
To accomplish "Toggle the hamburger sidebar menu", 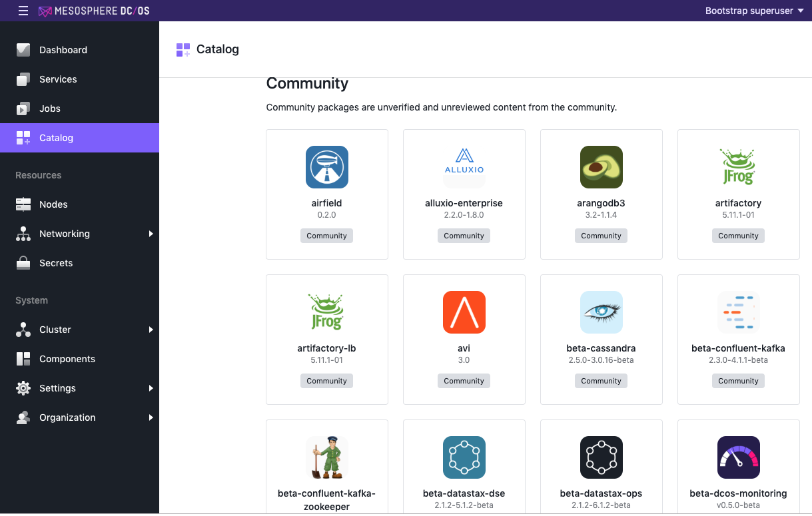I will [x=23, y=11].
